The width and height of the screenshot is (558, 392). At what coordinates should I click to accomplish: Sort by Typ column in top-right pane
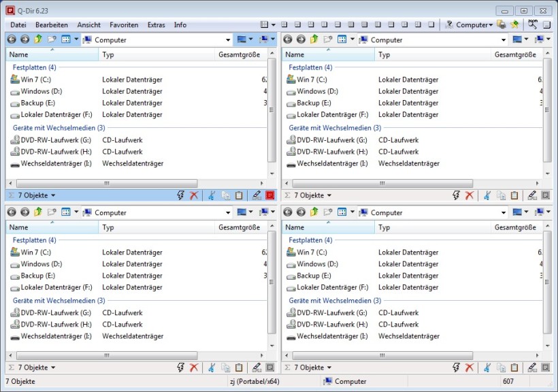[432, 54]
